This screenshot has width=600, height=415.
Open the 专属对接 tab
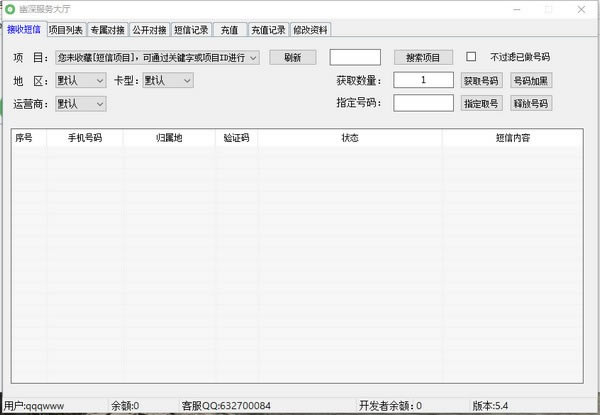(108, 30)
